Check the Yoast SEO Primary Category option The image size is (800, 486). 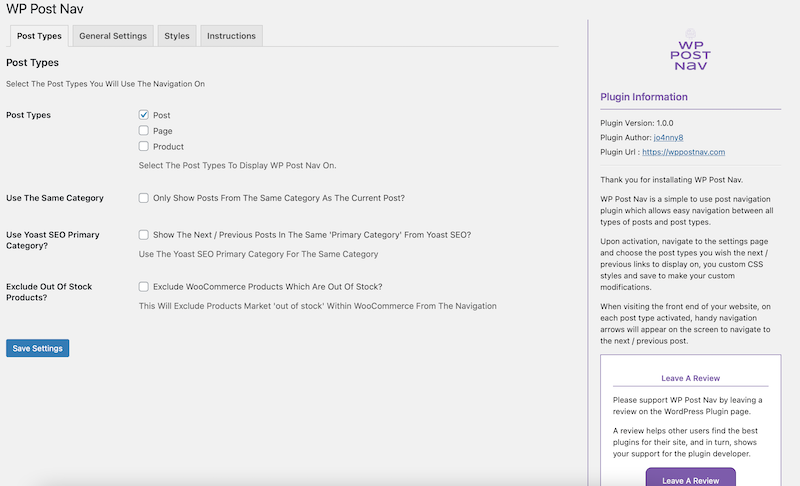point(143,235)
